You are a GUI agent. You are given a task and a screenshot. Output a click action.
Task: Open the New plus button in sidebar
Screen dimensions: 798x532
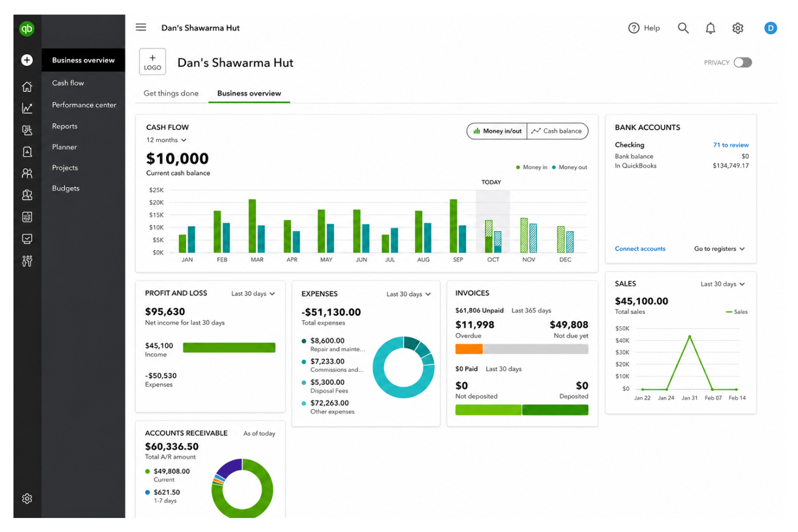point(27,60)
